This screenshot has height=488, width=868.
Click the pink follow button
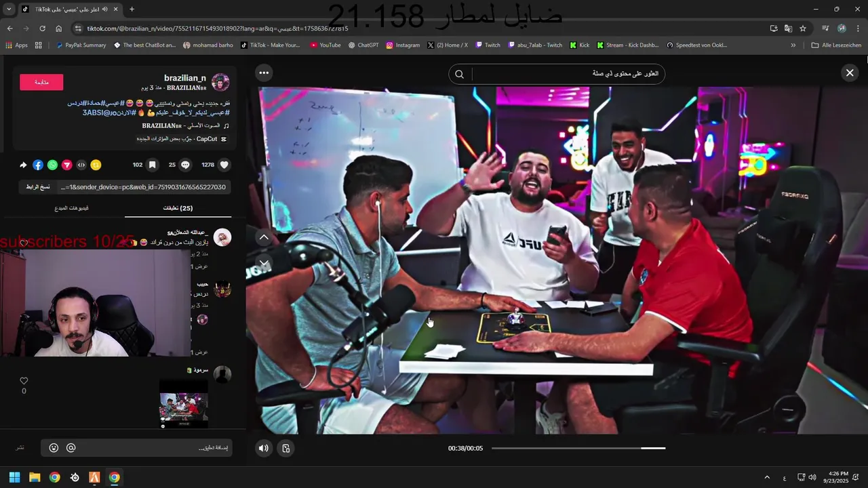(x=41, y=82)
